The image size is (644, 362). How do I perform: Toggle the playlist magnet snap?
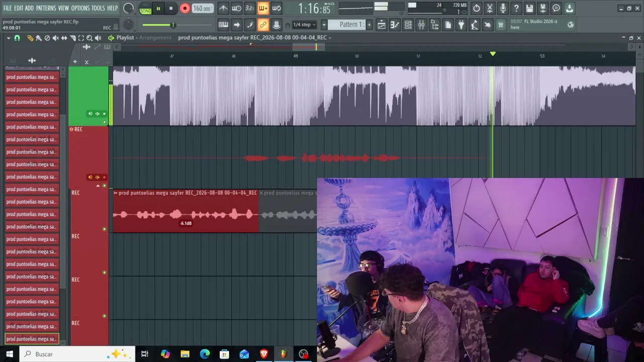click(17, 38)
